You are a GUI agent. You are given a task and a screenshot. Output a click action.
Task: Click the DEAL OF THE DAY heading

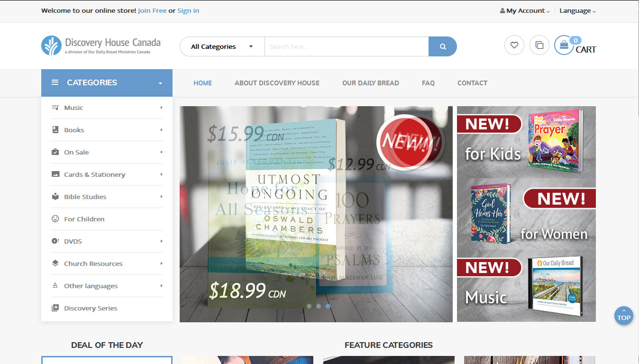tap(107, 345)
